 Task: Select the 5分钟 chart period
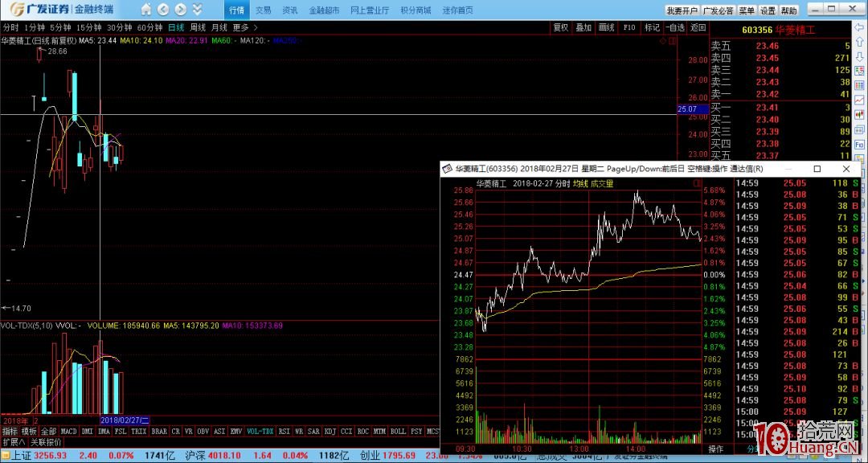tap(60, 27)
